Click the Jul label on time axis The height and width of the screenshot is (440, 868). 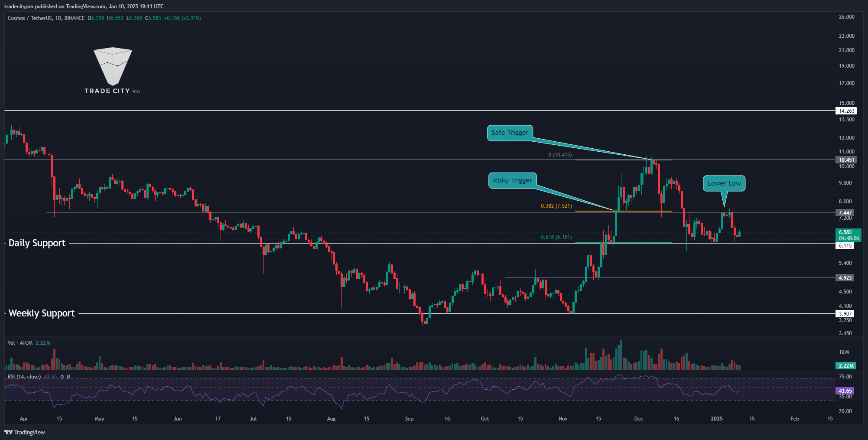(x=253, y=419)
